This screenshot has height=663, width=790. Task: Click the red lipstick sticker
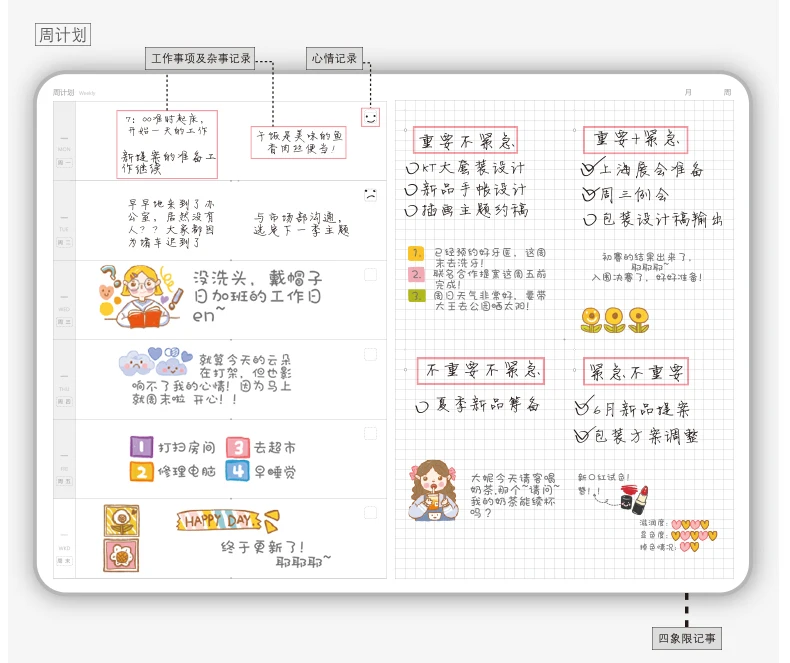[635, 498]
